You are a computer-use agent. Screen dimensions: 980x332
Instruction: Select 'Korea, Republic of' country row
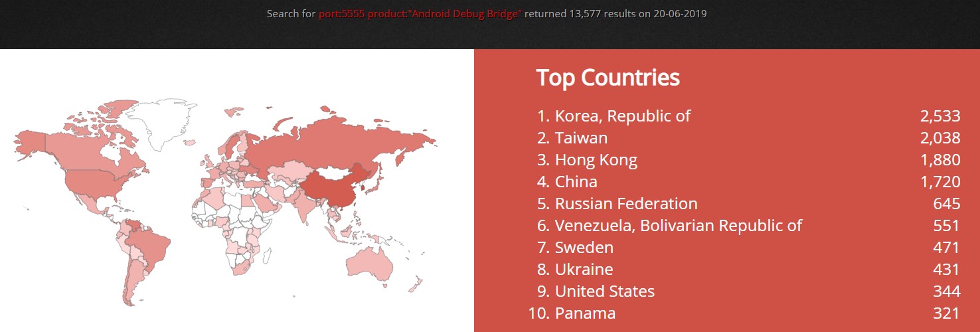[748, 116]
